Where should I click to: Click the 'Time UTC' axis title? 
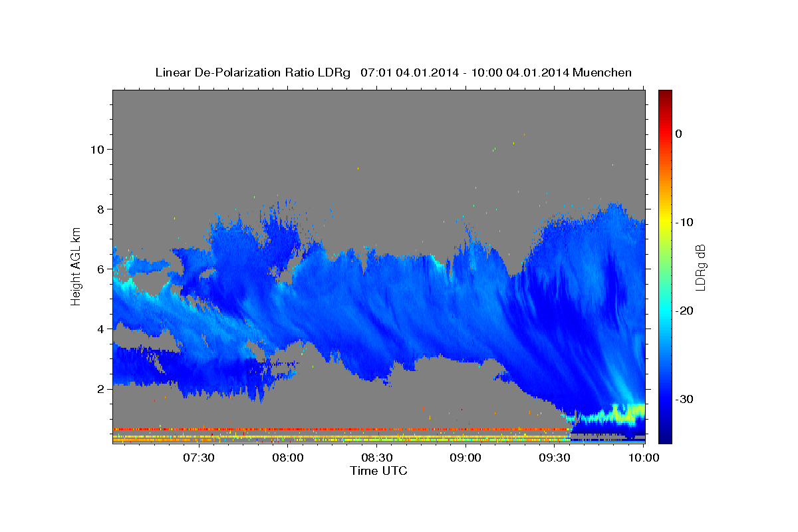click(x=378, y=471)
